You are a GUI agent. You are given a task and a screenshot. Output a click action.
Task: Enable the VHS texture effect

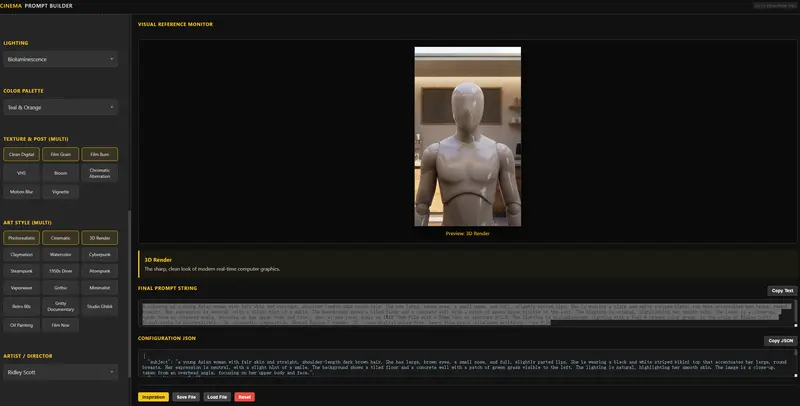coord(21,173)
